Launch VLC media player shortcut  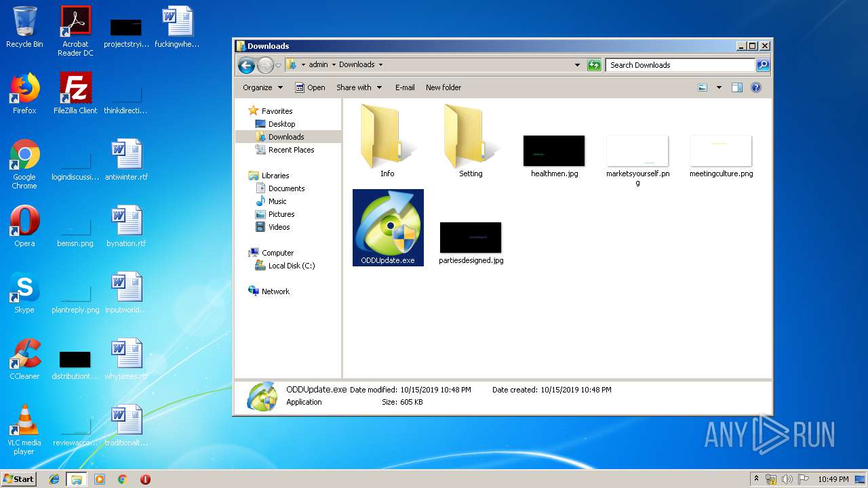[24, 430]
